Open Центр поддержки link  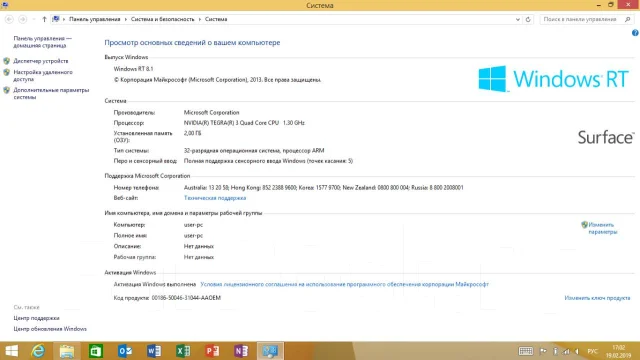[x=36, y=318]
